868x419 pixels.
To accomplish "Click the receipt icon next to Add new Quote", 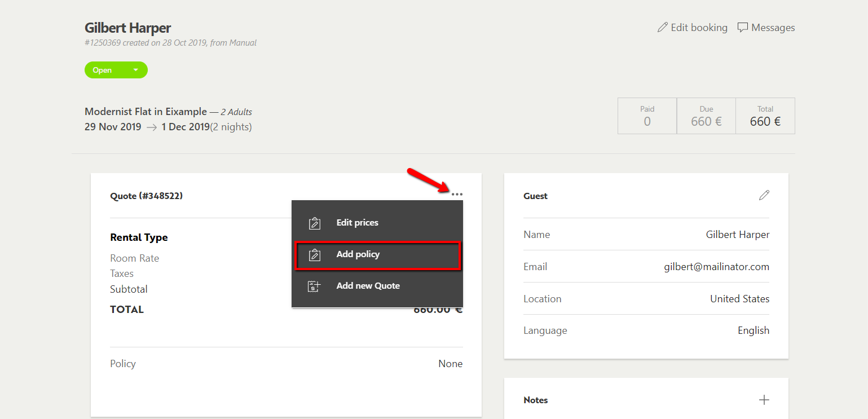I will 314,286.
